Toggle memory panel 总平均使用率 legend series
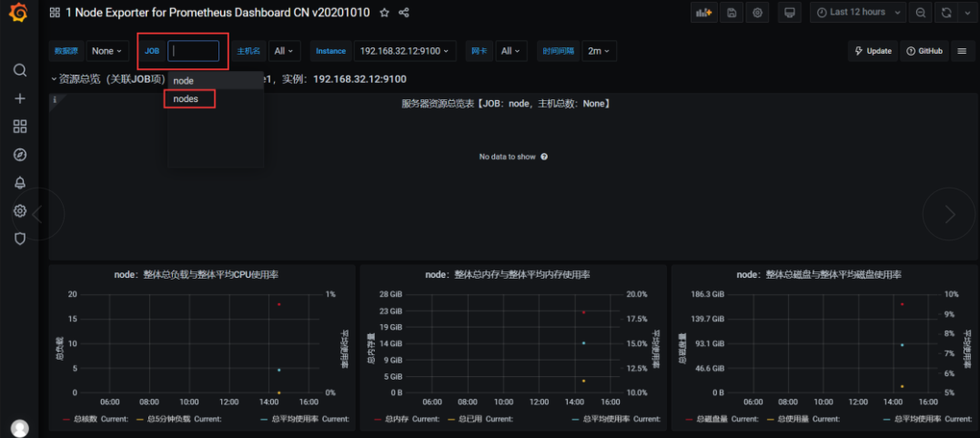 pyautogui.click(x=604, y=419)
